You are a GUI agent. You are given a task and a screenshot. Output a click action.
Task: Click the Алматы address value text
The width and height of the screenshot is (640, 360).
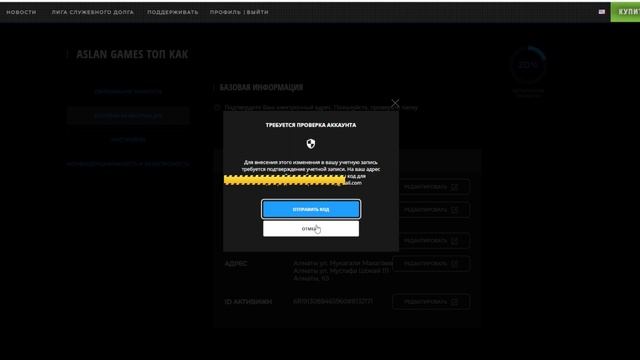tap(342, 271)
